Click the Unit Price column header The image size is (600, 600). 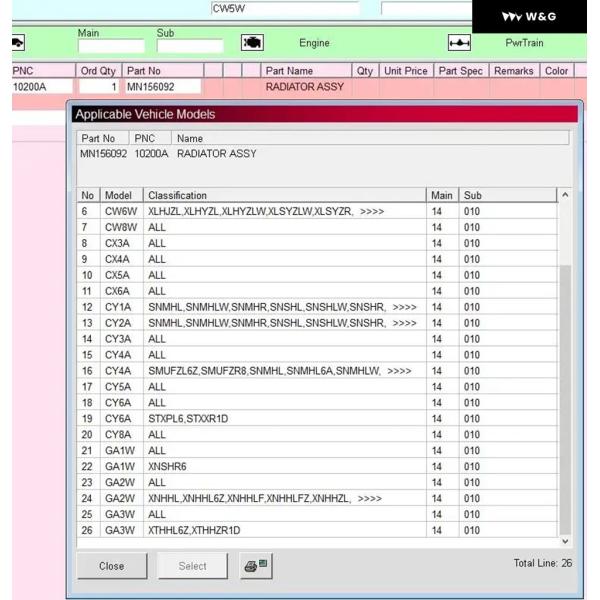click(406, 71)
